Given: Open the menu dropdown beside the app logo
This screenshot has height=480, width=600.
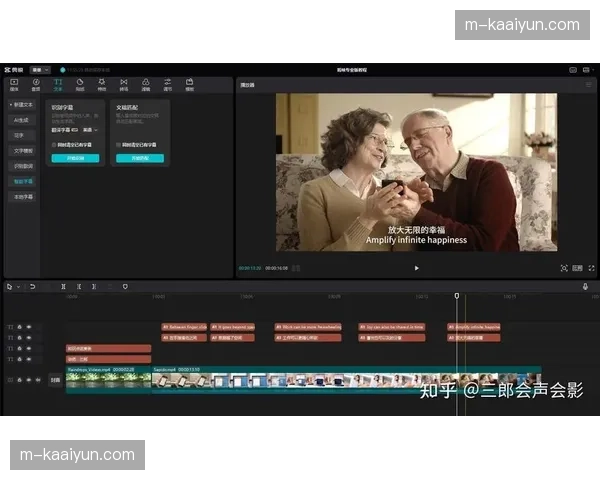Looking at the screenshot, I should coord(40,69).
